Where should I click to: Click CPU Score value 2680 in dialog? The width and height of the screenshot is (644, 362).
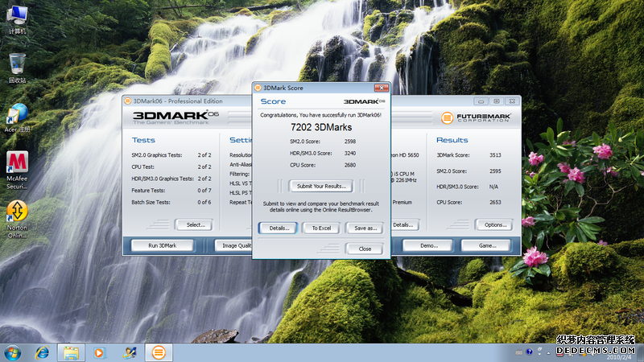pos(350,165)
